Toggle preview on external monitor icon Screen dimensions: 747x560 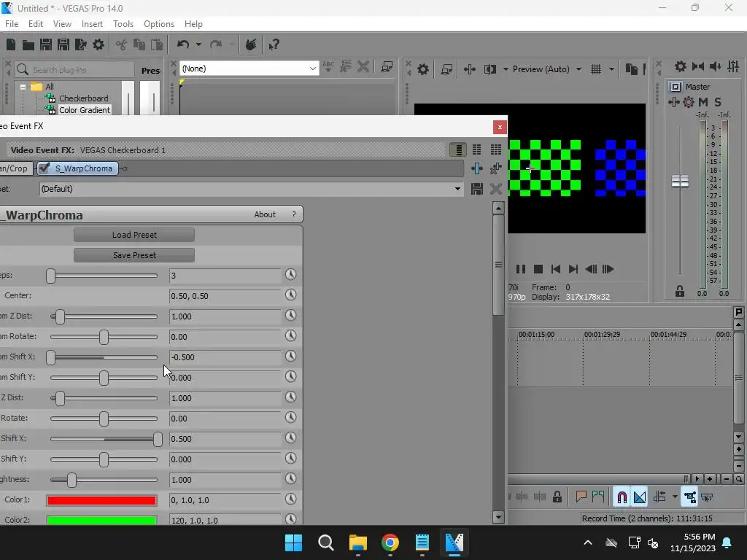446,69
